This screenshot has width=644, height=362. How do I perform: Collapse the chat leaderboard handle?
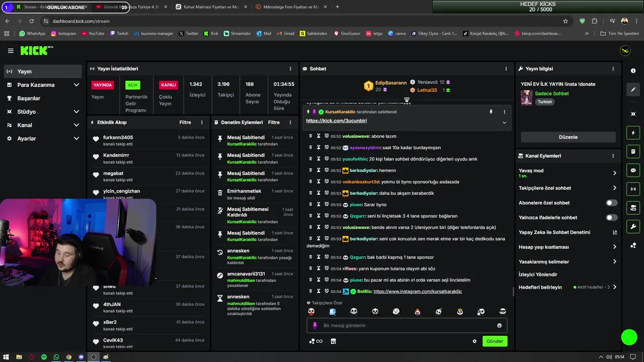[x=407, y=100]
